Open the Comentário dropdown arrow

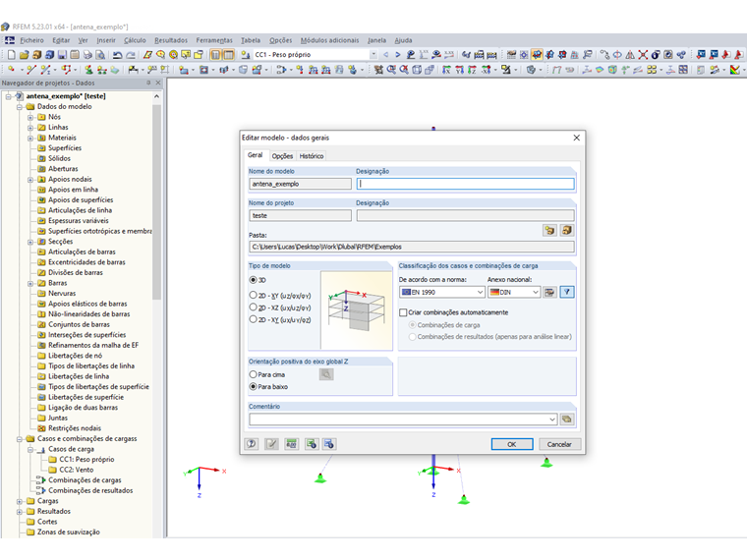[x=552, y=420]
